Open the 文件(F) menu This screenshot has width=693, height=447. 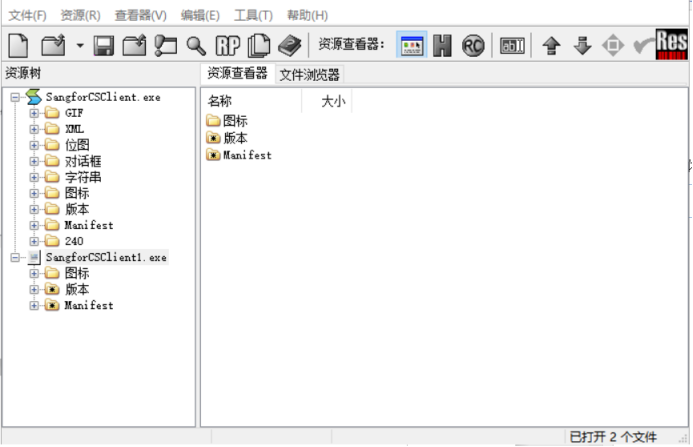pos(27,15)
